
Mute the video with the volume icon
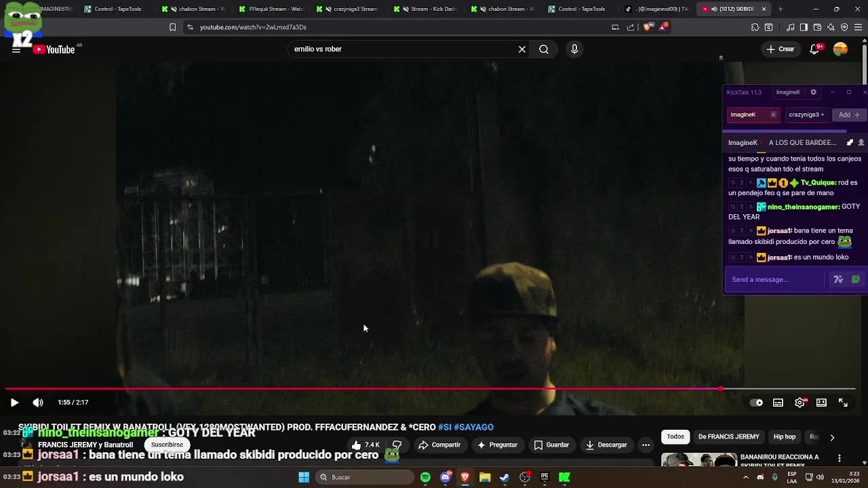tap(38, 403)
